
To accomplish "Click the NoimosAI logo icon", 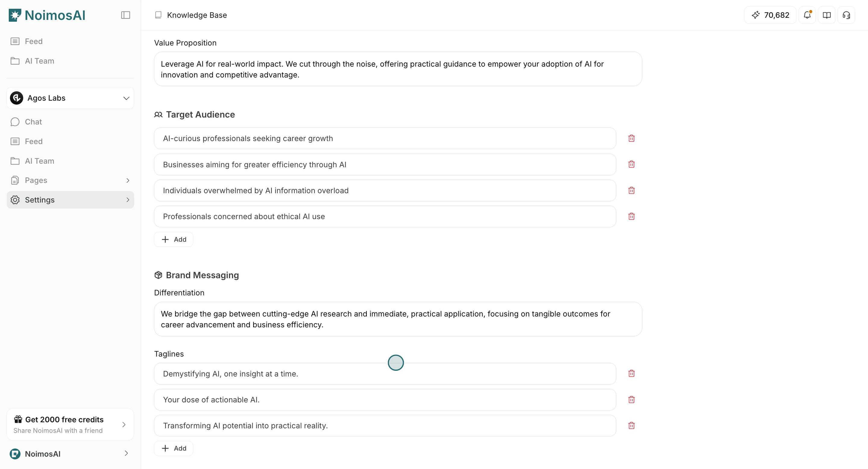I will (15, 15).
